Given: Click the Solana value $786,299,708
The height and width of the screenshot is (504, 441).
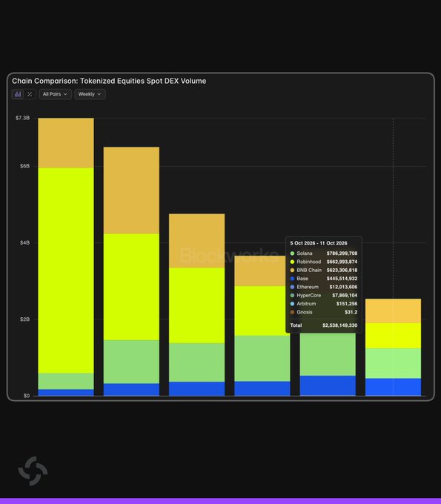Looking at the screenshot, I should click(x=342, y=253).
